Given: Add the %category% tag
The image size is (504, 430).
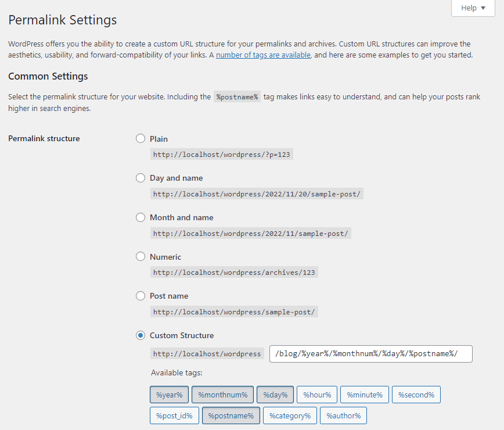Looking at the screenshot, I should coord(290,415).
